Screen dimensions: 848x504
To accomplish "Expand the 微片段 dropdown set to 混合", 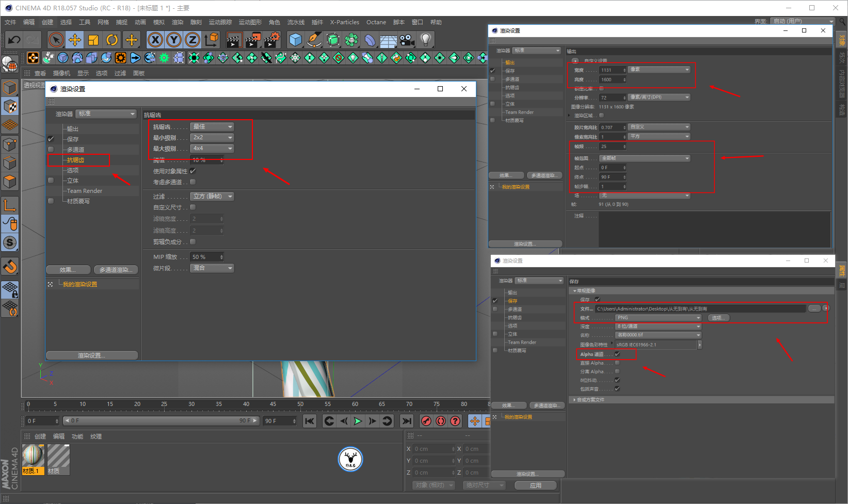I will pyautogui.click(x=212, y=268).
